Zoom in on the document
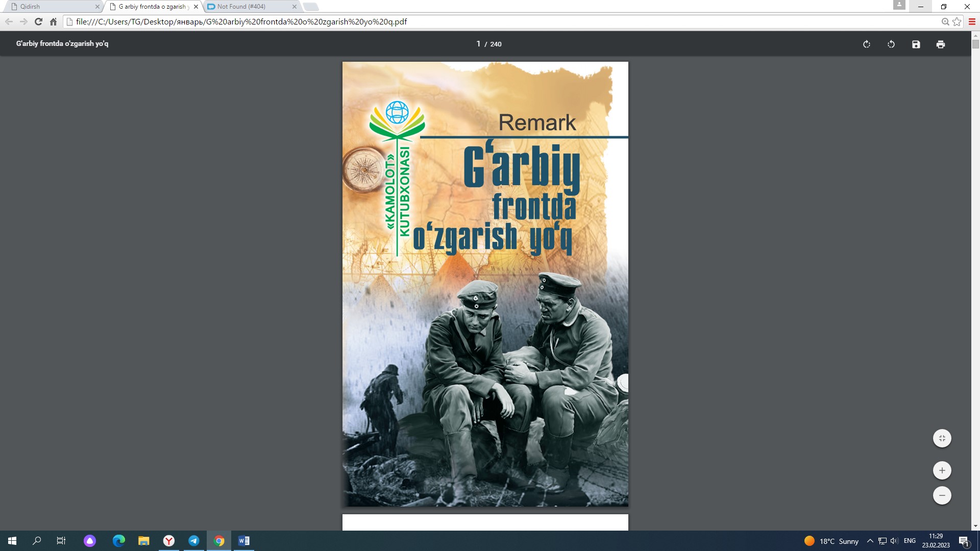Screen dimensions: 980x551 pos(942,470)
